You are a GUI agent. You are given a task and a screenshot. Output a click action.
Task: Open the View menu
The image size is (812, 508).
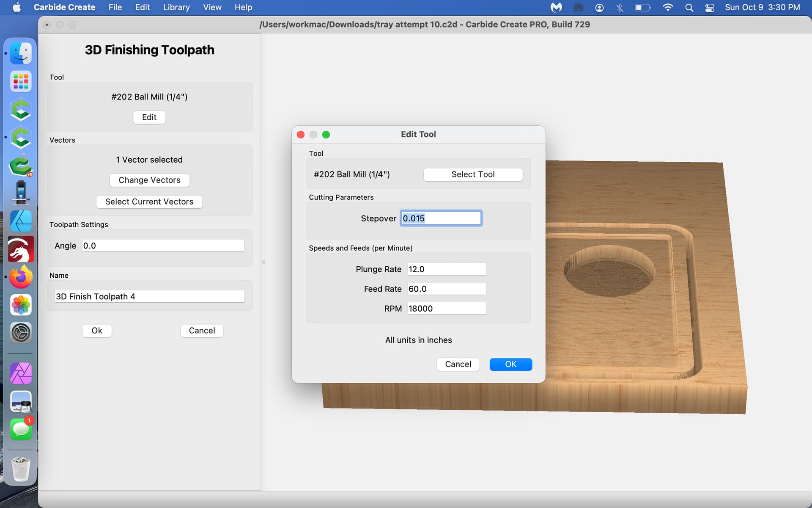[x=212, y=7]
